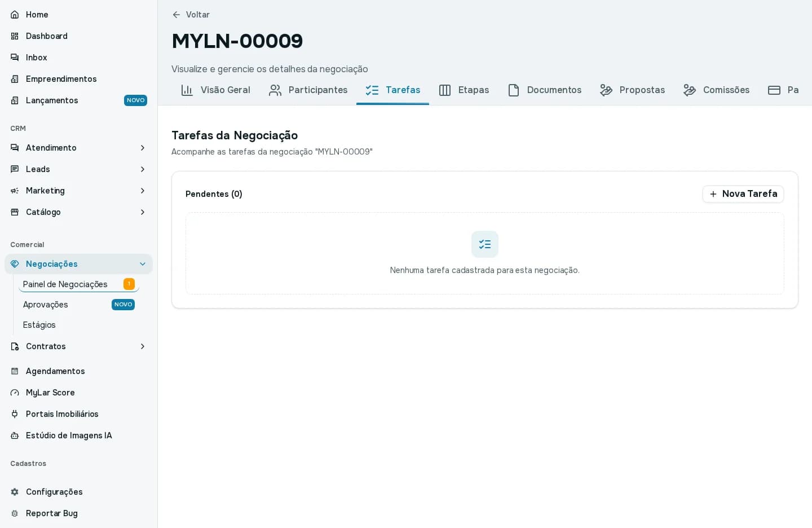Click the Home house icon
812x528 pixels.
[x=15, y=15]
